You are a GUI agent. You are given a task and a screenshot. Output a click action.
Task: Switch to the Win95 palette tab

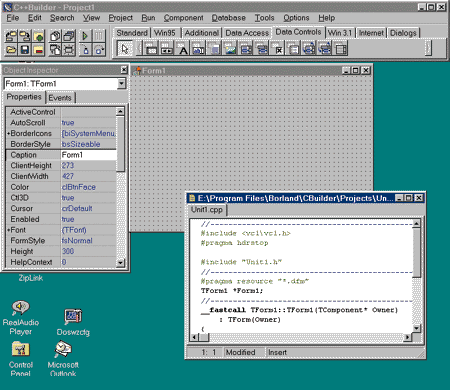point(165,33)
